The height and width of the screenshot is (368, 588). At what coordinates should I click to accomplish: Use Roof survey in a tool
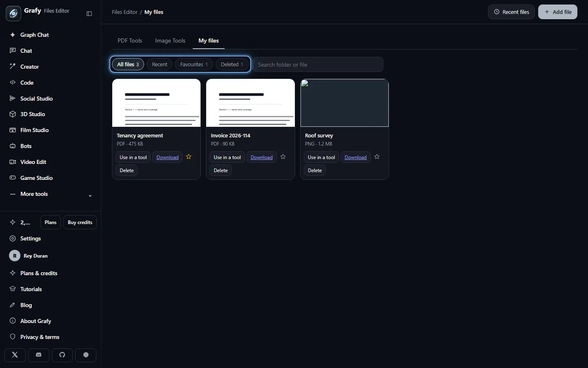(321, 157)
